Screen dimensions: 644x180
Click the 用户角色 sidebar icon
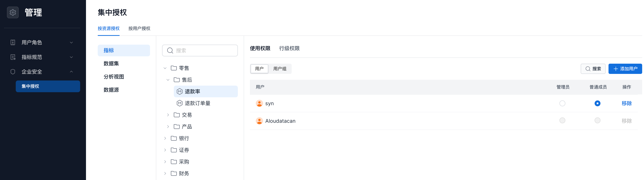pos(13,42)
